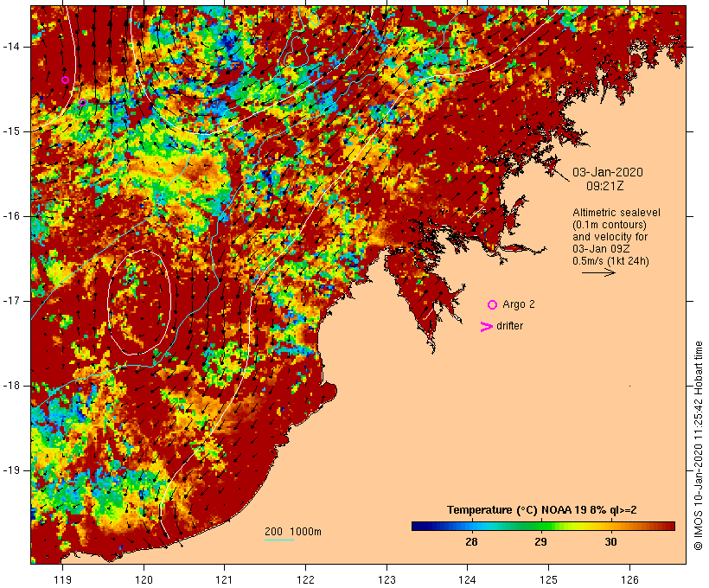Screen dimensions: 709x588
Task: Click the '09:21Z' time text
Action: (605, 186)
